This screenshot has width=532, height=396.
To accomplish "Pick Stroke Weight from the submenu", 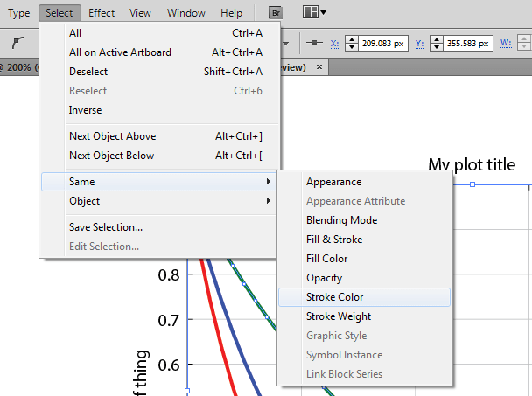I will (x=339, y=316).
